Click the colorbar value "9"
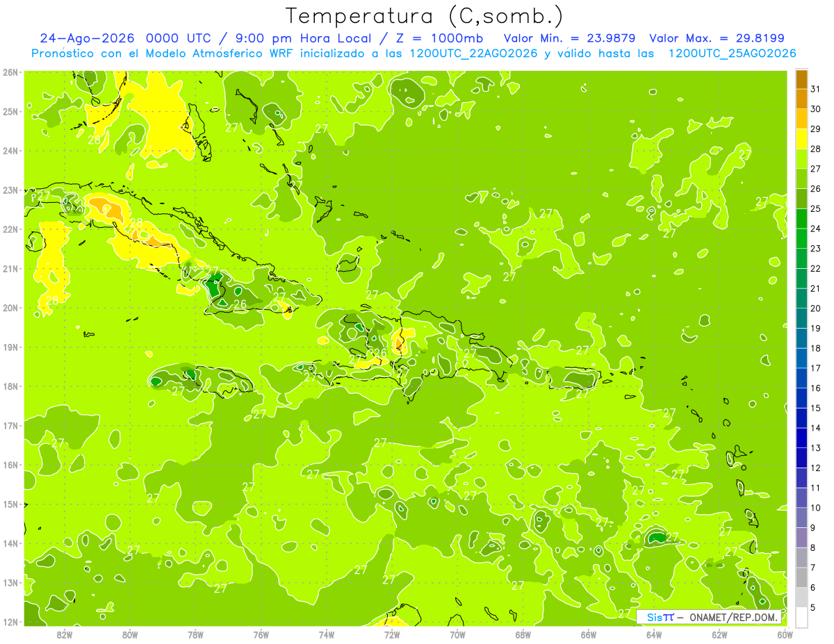 [813, 528]
